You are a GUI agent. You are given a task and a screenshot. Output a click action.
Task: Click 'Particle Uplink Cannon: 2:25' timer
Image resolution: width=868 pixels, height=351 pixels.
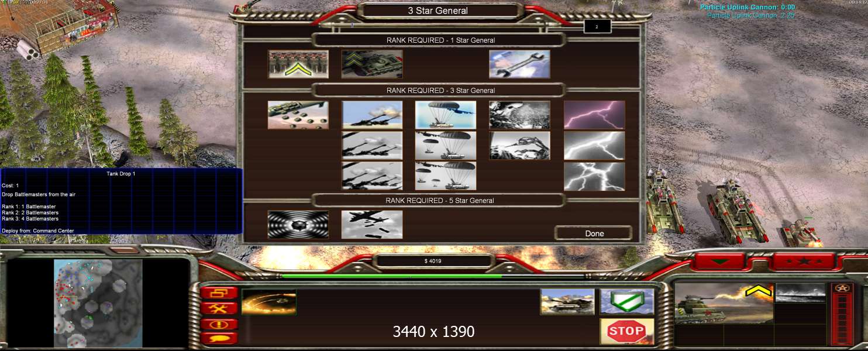pyautogui.click(x=750, y=16)
